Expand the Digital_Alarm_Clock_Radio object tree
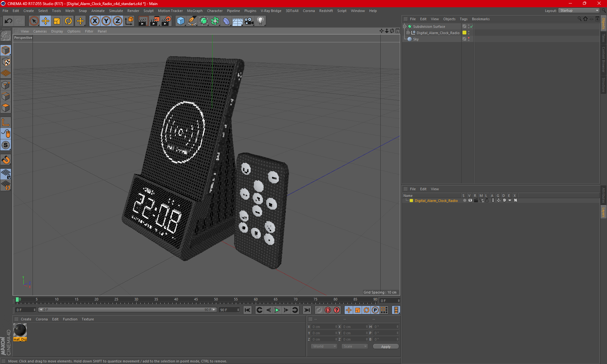 (408, 33)
